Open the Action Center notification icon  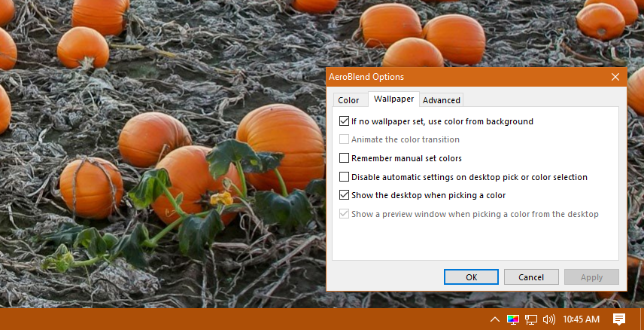click(619, 319)
